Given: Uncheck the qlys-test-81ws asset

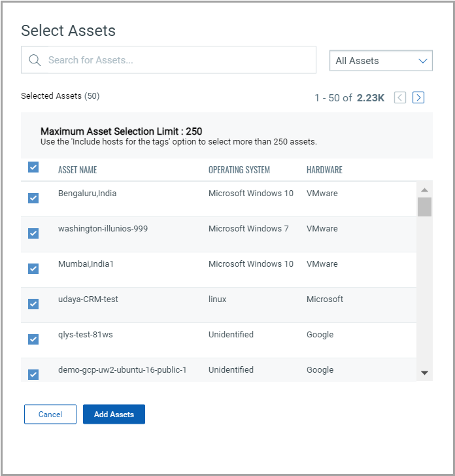Looking at the screenshot, I should pos(33,339).
